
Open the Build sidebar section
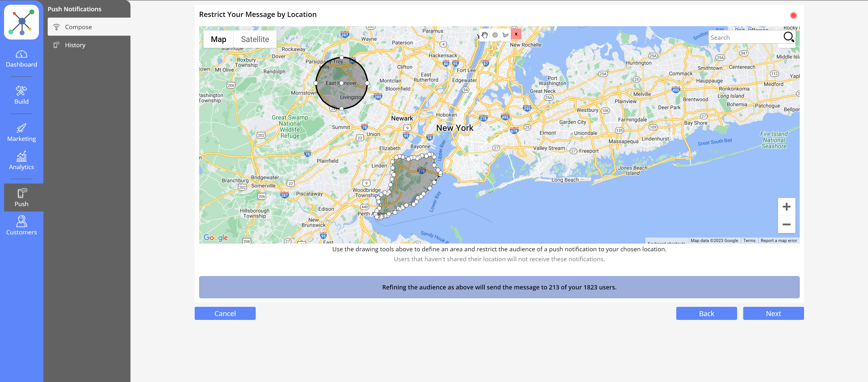tap(21, 95)
